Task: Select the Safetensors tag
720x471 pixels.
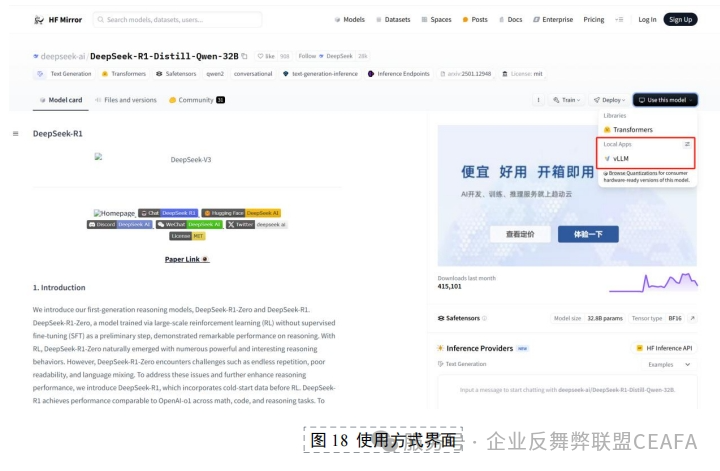Action: click(176, 74)
